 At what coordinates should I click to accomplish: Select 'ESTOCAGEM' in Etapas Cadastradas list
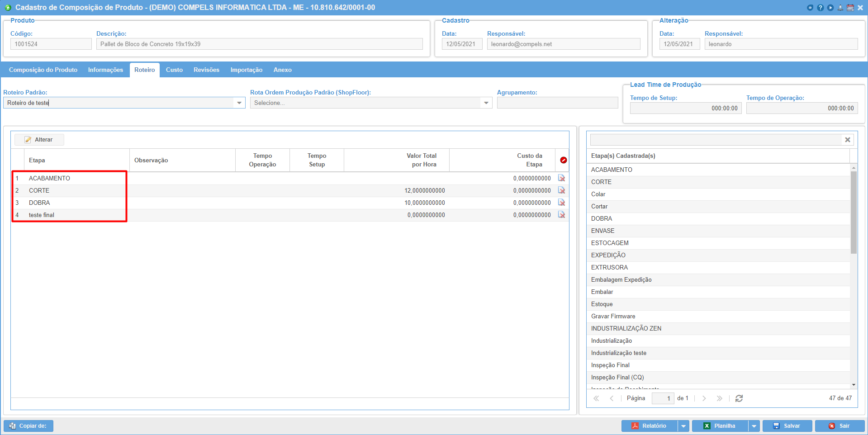(x=718, y=243)
